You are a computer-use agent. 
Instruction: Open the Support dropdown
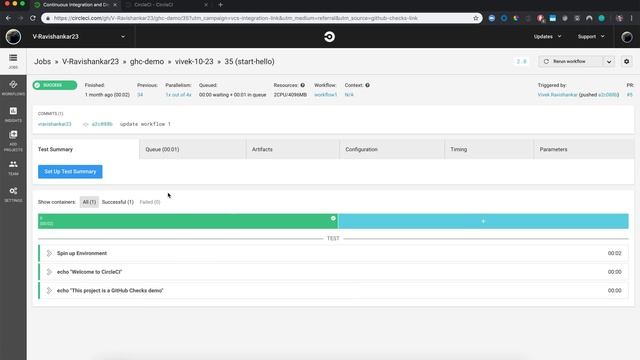click(591, 37)
